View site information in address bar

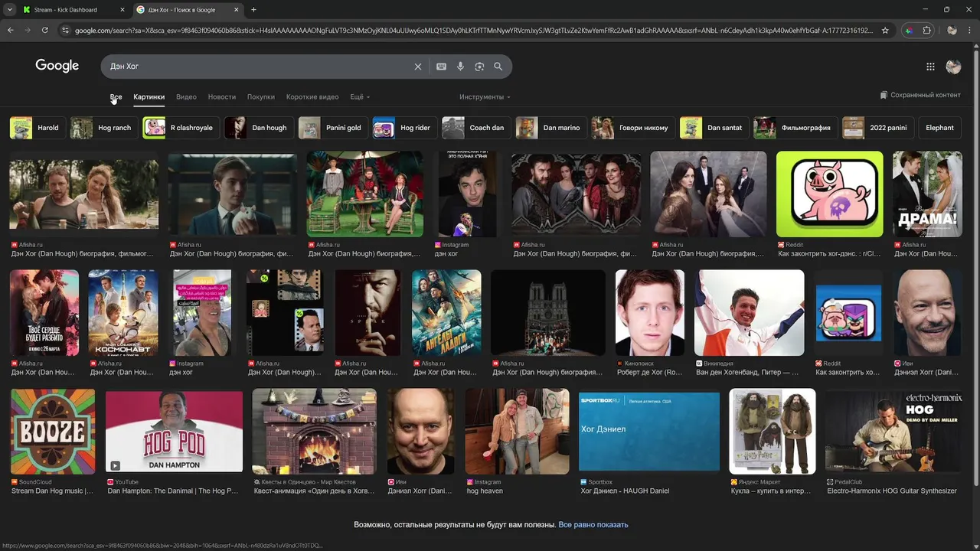coord(66,30)
